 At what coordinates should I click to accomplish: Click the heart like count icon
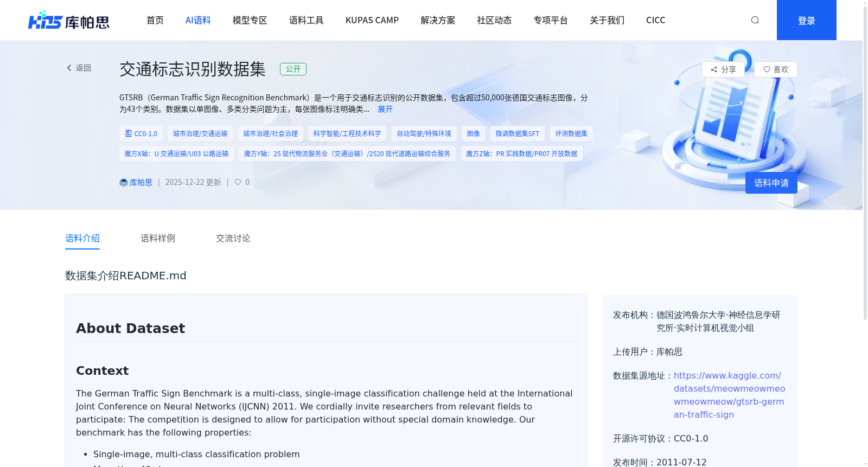coord(238,182)
